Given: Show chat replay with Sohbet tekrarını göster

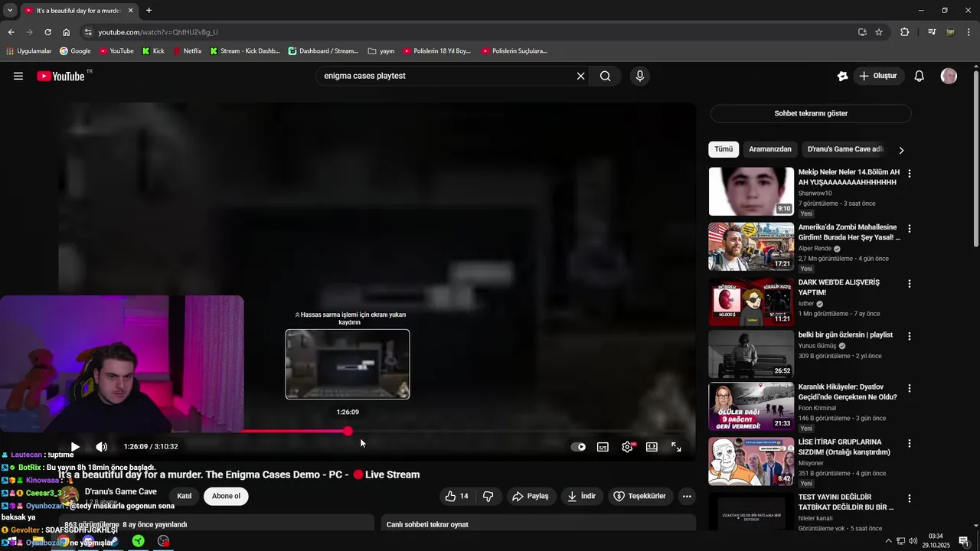Looking at the screenshot, I should pos(811,113).
